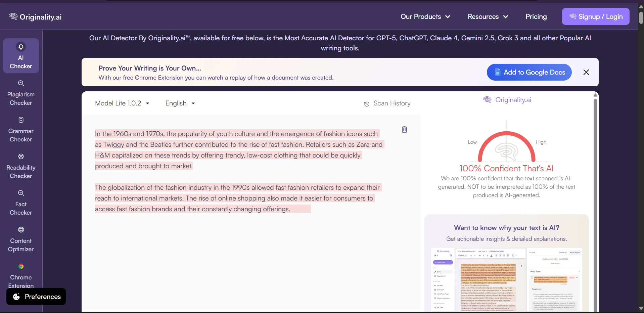This screenshot has height=313, width=644.
Task: Open the Content Optimizer
Action: pyautogui.click(x=20, y=240)
